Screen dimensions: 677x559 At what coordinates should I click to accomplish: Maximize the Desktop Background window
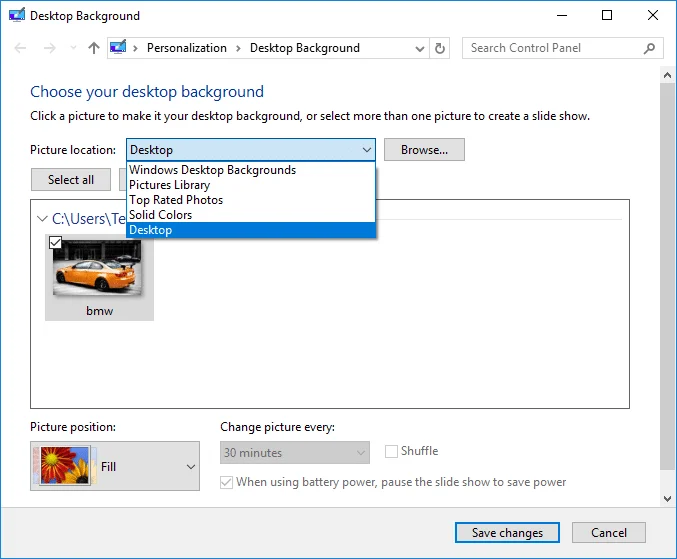[607, 16]
